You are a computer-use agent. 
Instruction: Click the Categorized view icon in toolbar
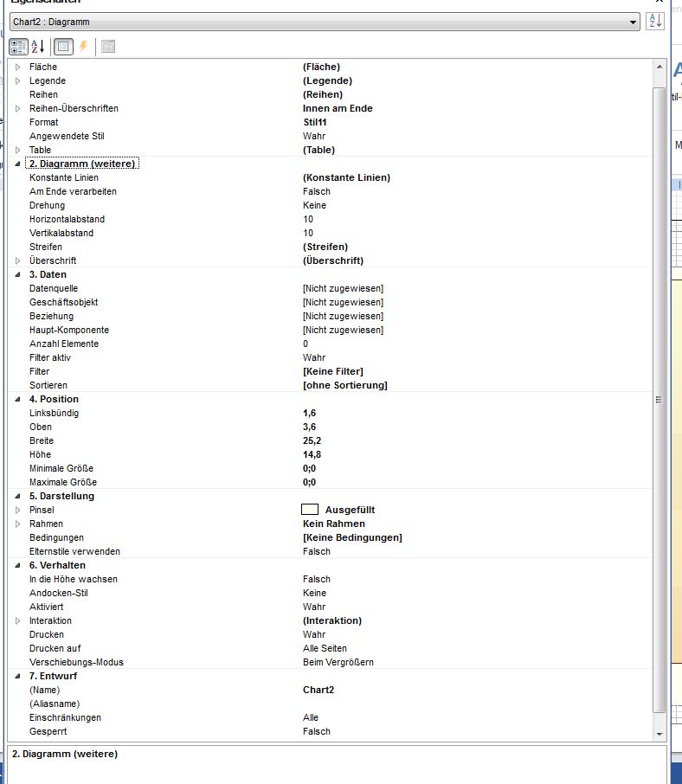(18, 47)
